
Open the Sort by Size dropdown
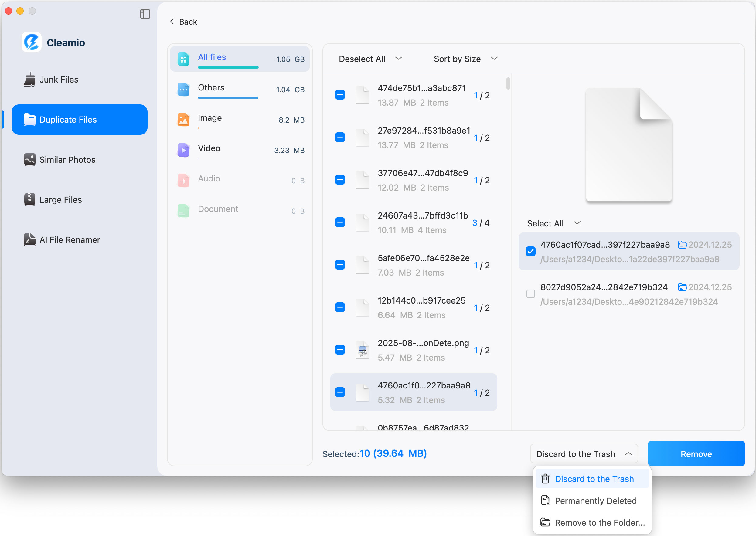[465, 59]
